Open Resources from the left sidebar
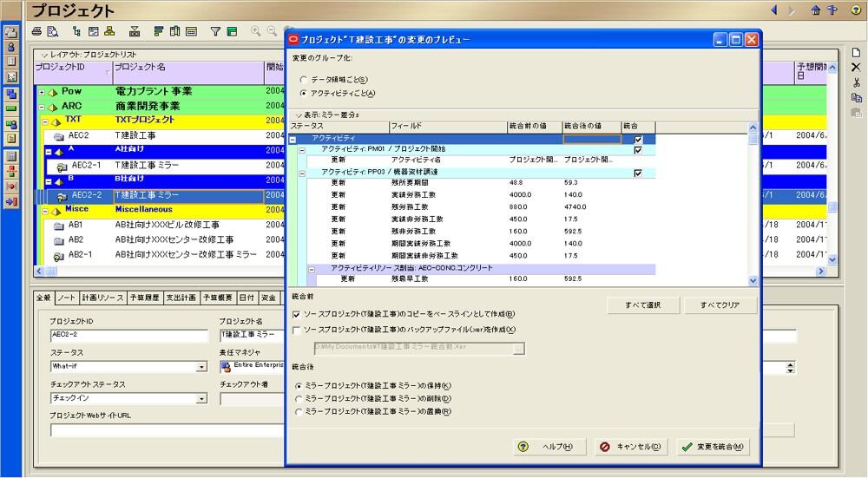 11,47
